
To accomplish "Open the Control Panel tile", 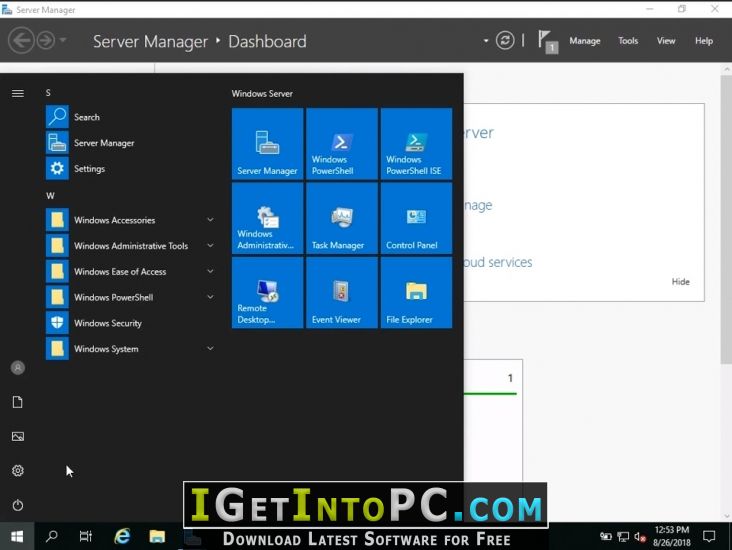I will point(416,218).
